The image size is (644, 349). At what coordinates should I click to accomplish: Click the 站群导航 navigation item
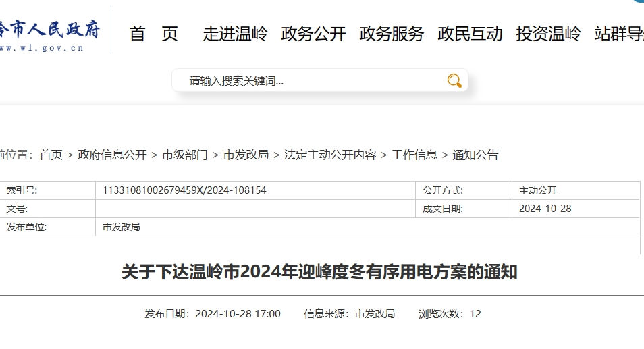click(x=618, y=34)
